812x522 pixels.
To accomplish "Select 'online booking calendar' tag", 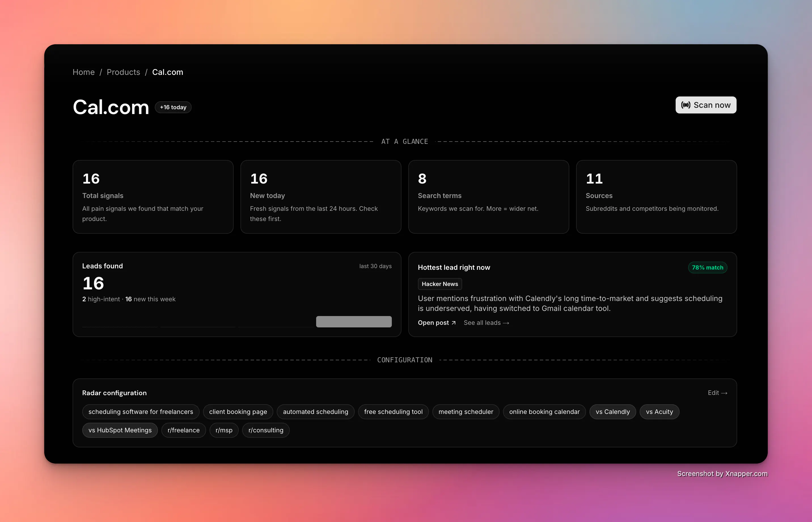I will [x=544, y=412].
